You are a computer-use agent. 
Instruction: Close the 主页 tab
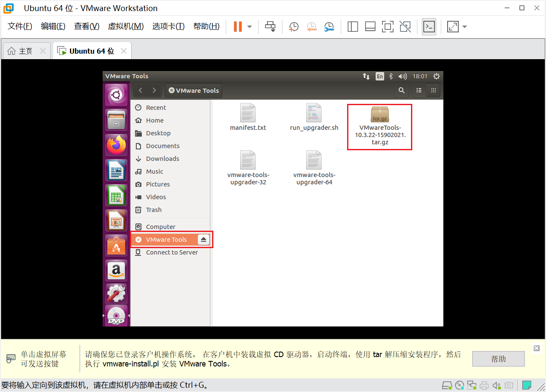click(43, 51)
